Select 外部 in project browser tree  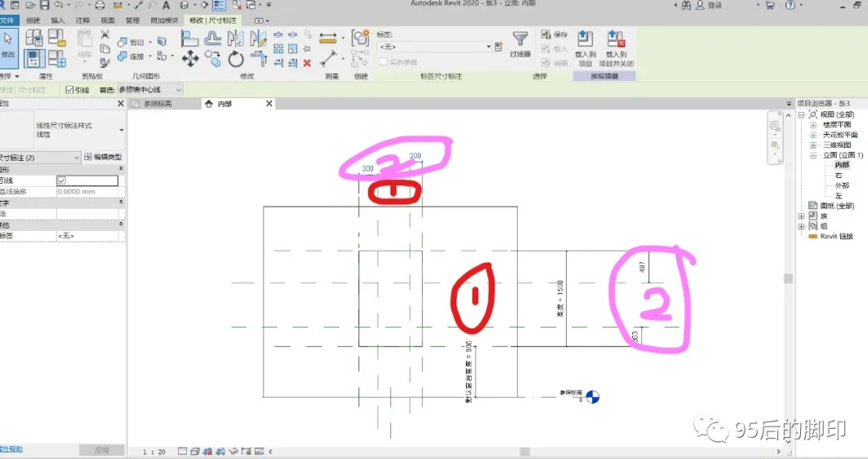point(842,185)
